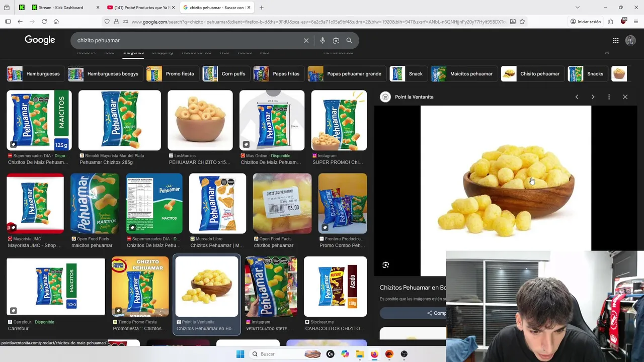
Task: Start voice search with the microphone icon
Action: [323, 40]
